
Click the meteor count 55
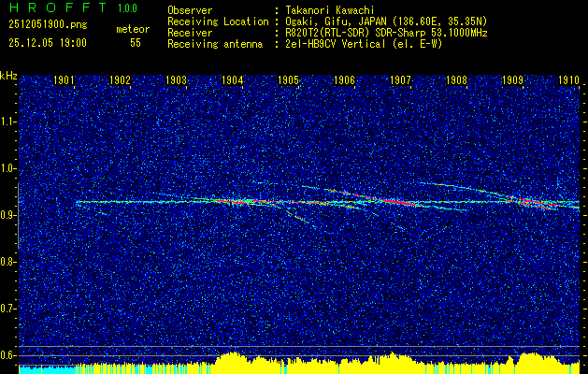[136, 43]
